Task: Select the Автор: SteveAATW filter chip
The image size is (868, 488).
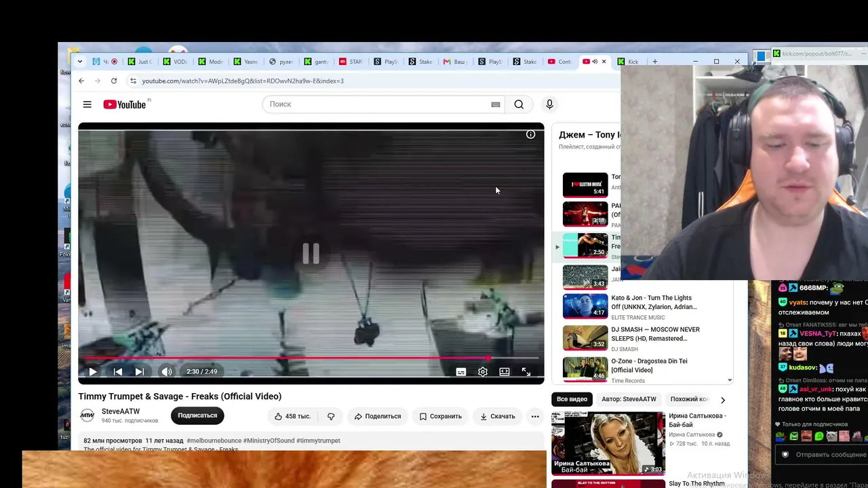Action: (x=629, y=399)
